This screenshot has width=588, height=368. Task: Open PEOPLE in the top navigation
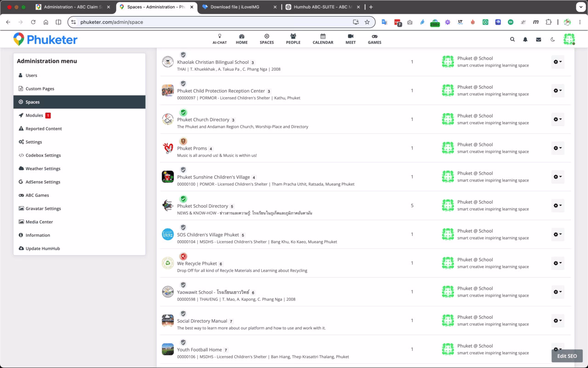click(x=293, y=39)
